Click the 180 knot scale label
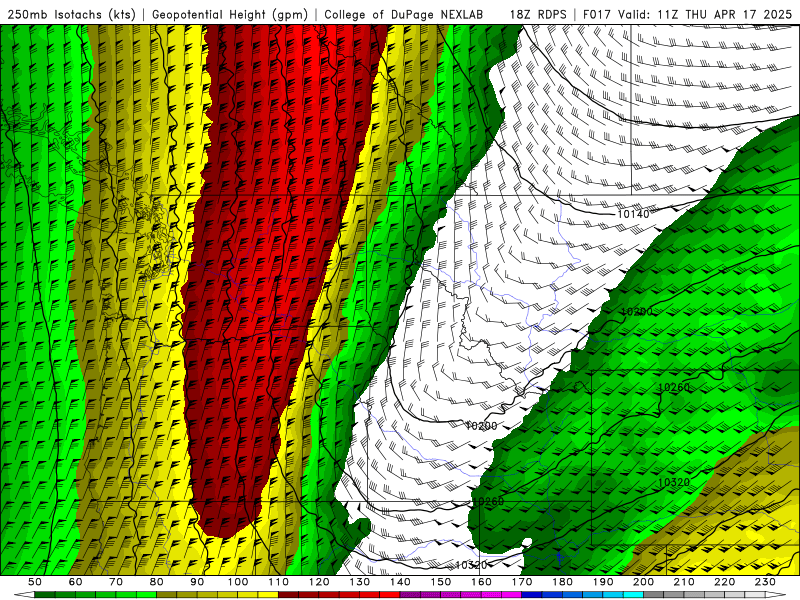The width and height of the screenshot is (800, 600). point(562,582)
